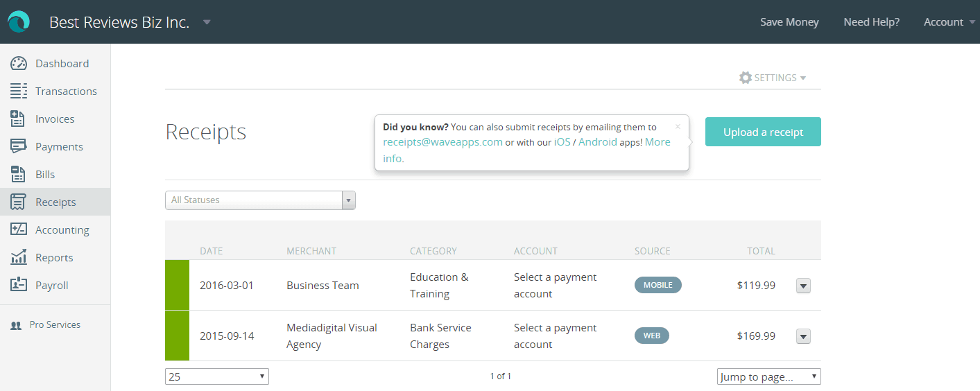Open the All Statuses filter dropdown
980x391 pixels.
click(x=260, y=200)
